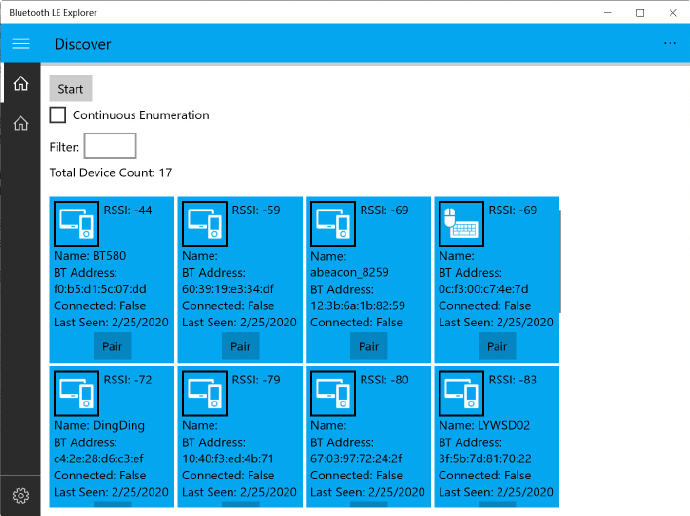Image resolution: width=690 pixels, height=516 pixels.
Task: Click abeacon_8259 name text
Action: [349, 273]
